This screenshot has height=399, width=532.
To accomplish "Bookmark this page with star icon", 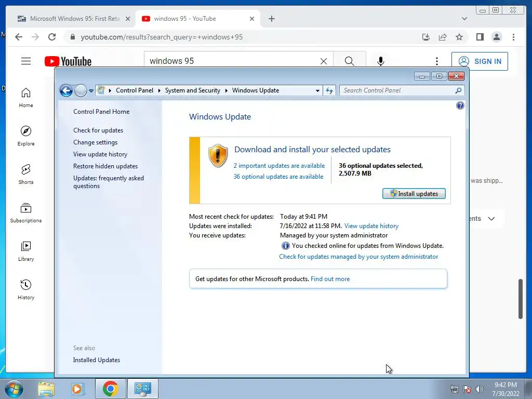I will pos(459,37).
